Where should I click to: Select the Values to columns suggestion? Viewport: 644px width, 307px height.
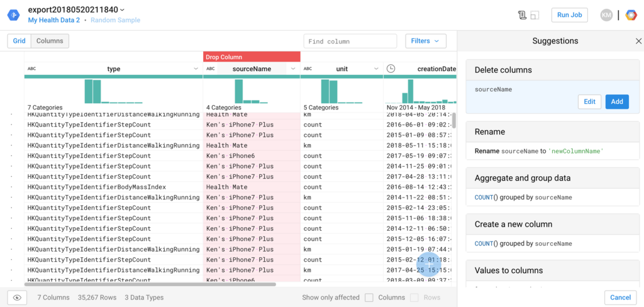[552, 273]
